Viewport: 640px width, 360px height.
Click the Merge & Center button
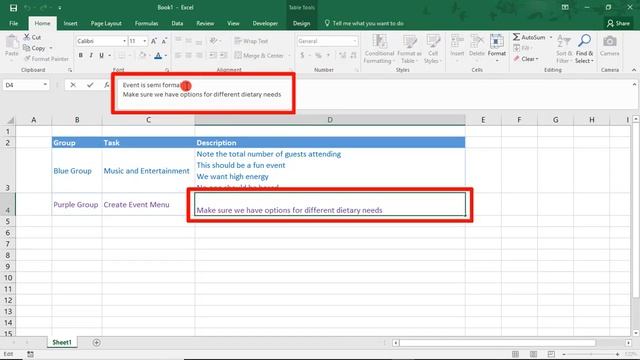259,56
